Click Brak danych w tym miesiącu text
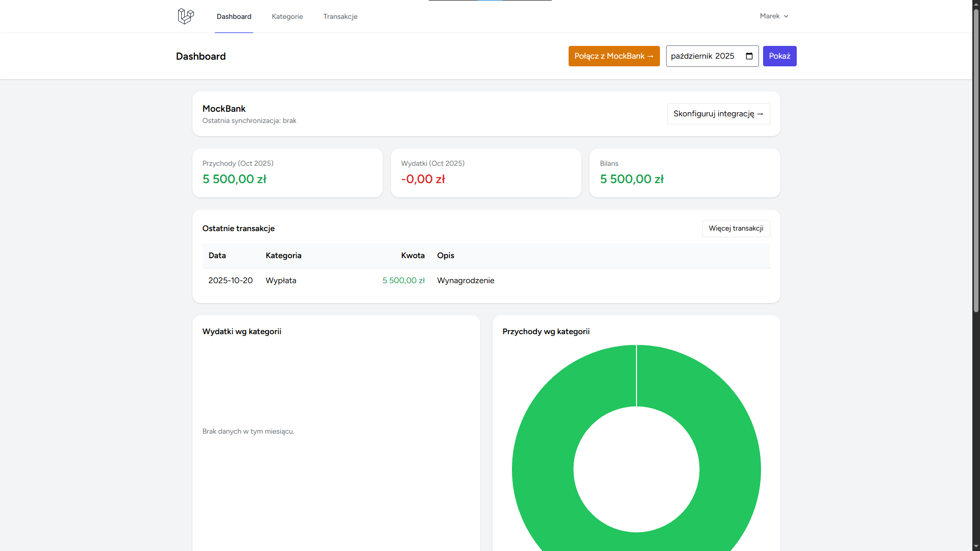The width and height of the screenshot is (980, 551). coord(248,432)
